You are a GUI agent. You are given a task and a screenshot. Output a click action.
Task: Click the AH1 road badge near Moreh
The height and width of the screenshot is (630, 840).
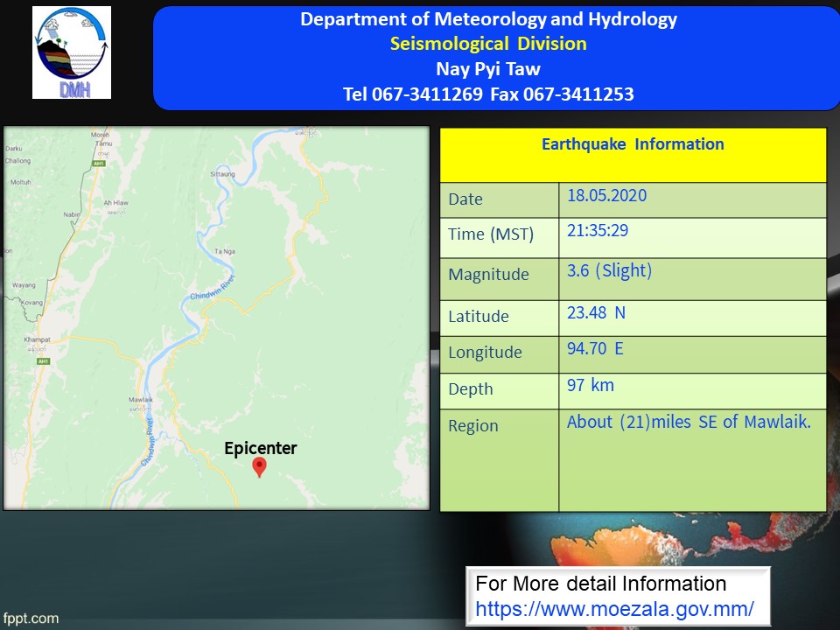coord(99,163)
